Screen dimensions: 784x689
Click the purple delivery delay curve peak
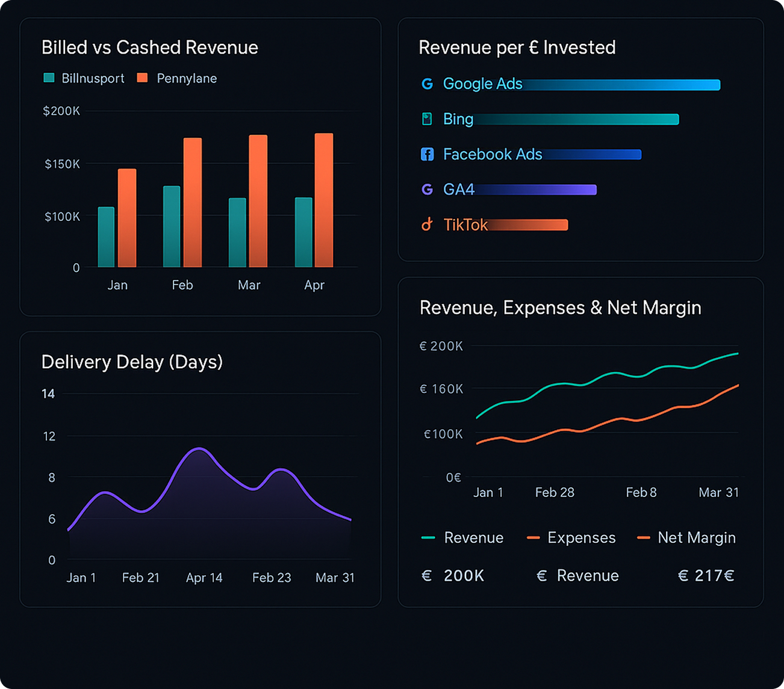point(199,449)
